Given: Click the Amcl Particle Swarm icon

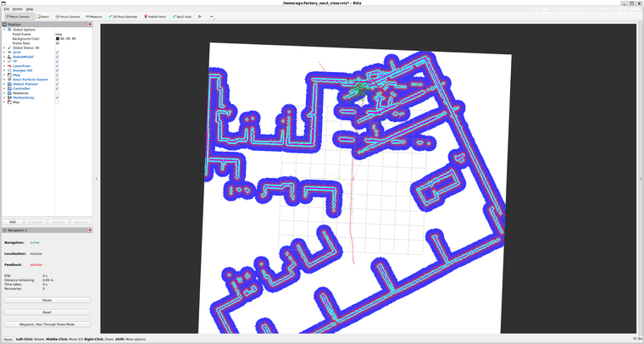Looking at the screenshot, I should coord(9,80).
